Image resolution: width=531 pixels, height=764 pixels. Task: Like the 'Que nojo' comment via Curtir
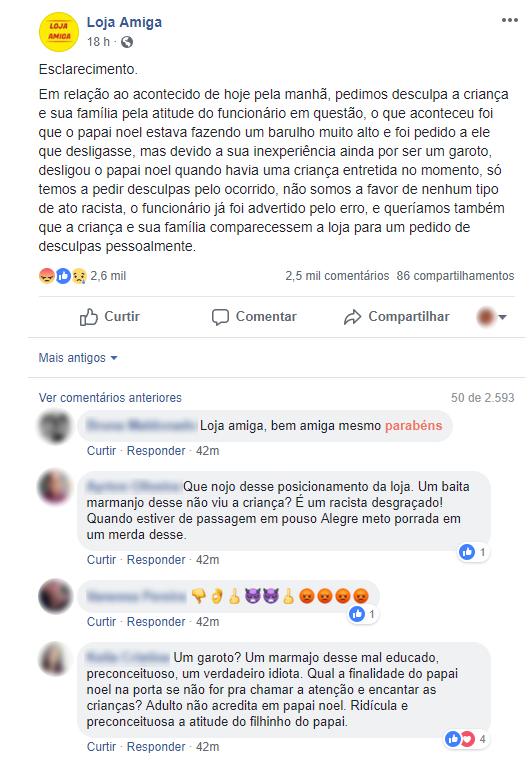point(101,560)
